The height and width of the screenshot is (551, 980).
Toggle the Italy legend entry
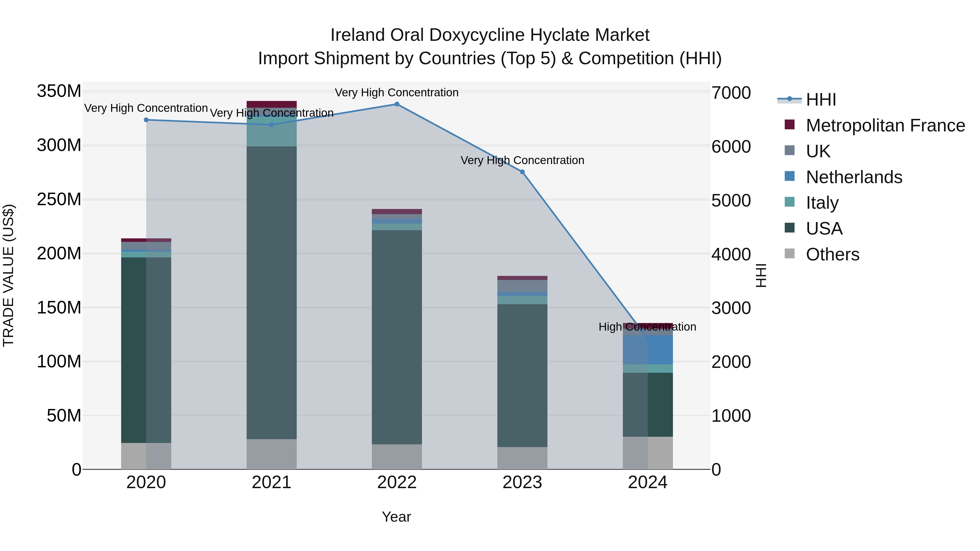pyautogui.click(x=811, y=203)
